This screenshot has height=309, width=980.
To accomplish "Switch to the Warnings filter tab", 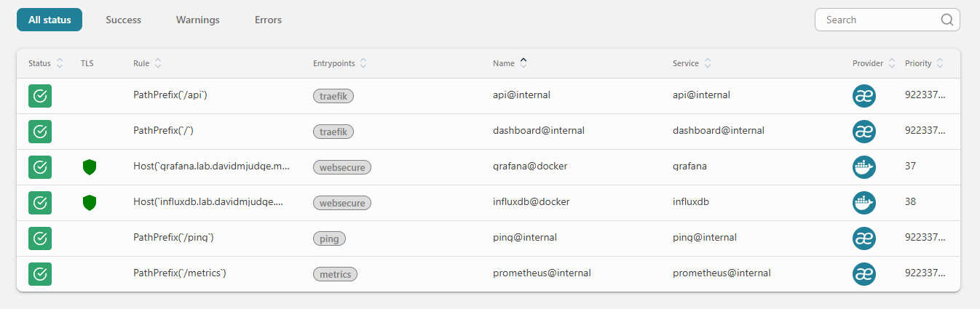I will pyautogui.click(x=198, y=20).
